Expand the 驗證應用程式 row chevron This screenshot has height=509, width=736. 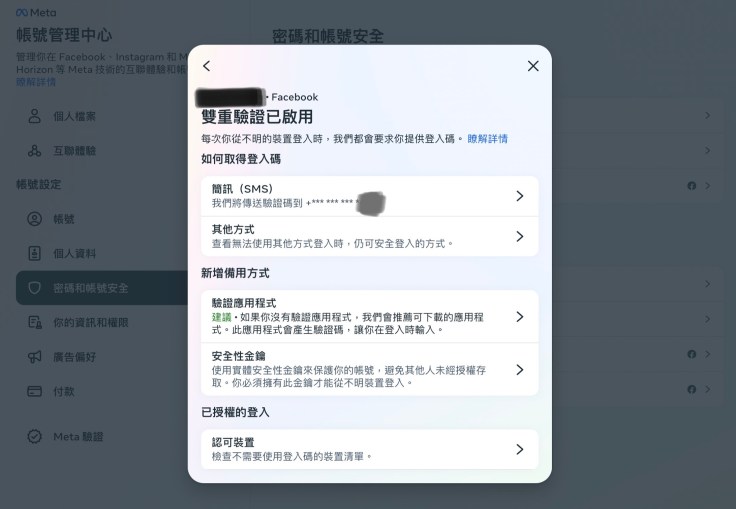point(519,316)
